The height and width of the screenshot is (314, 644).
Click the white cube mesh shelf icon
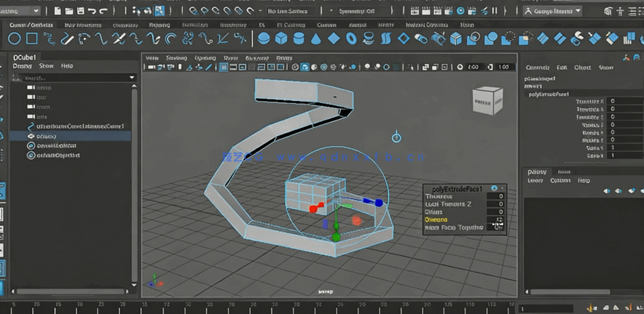pyautogui.click(x=456, y=39)
